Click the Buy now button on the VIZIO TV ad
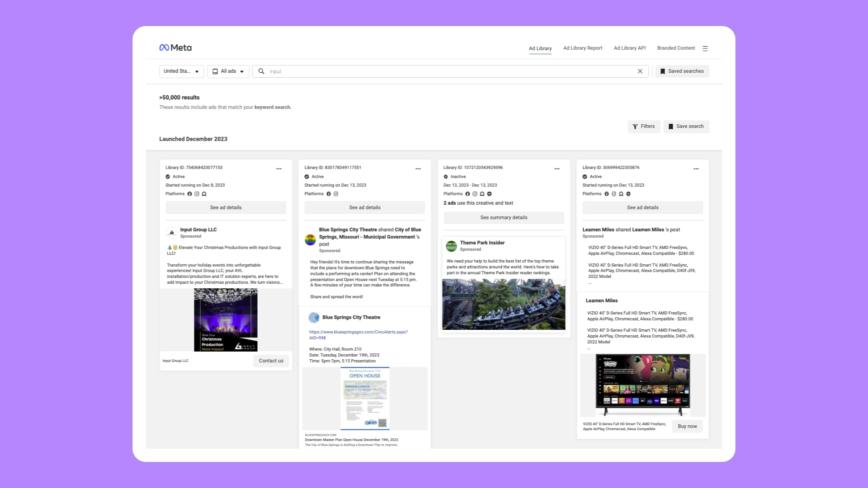This screenshot has height=488, width=868. click(x=687, y=426)
